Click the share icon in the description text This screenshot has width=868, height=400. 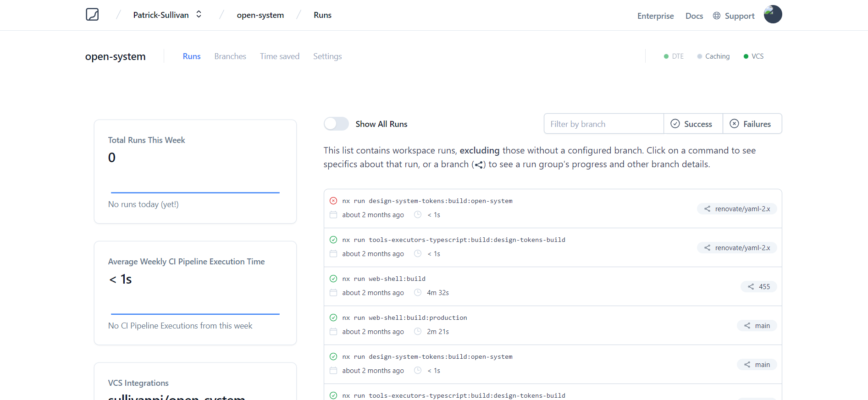479,165
